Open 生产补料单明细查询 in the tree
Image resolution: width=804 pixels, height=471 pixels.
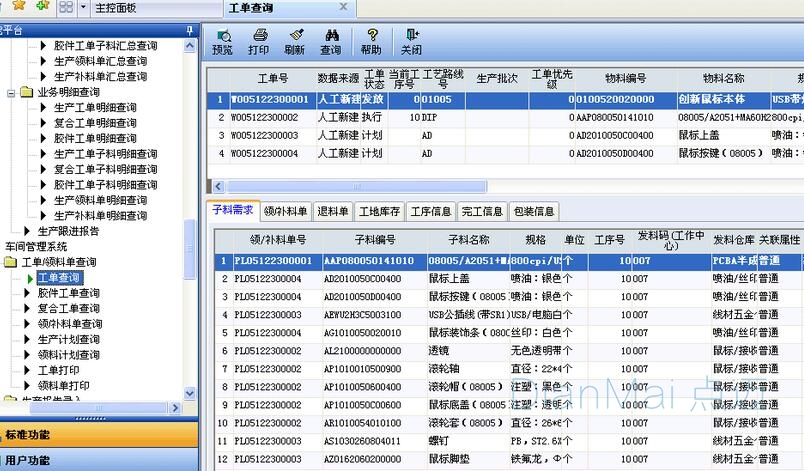[x=100, y=216]
